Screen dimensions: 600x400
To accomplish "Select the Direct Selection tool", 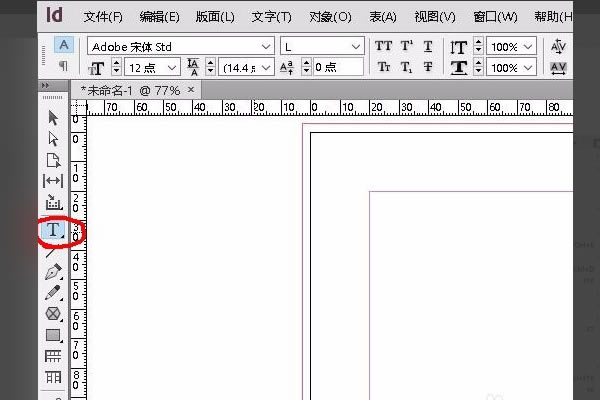I will tap(53, 139).
